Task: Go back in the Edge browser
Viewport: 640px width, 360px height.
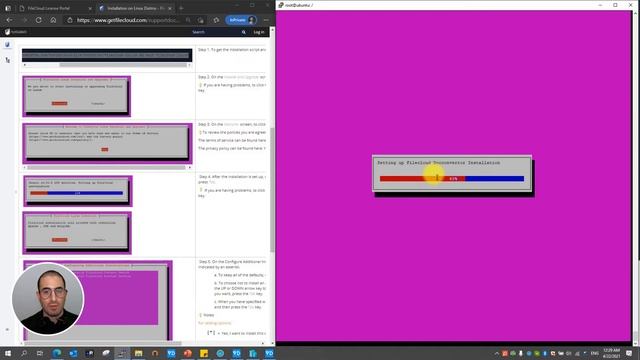Action: (9, 20)
